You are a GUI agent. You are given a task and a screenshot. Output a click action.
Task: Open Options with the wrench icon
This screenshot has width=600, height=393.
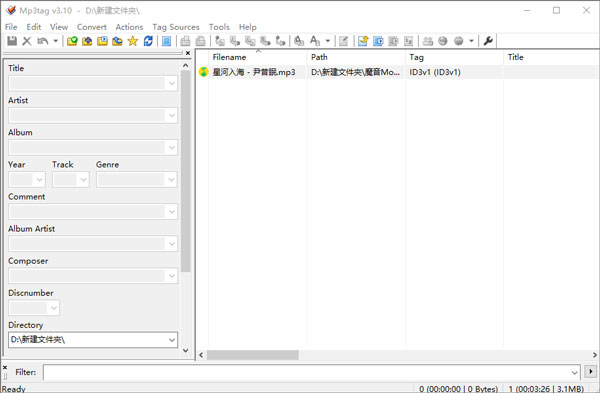coord(488,41)
